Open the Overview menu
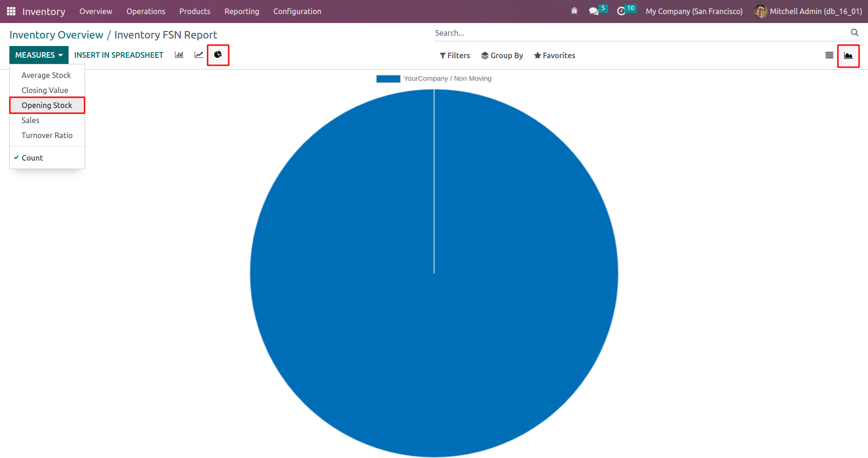Screen dimensions: 868x458 (x=96, y=11)
